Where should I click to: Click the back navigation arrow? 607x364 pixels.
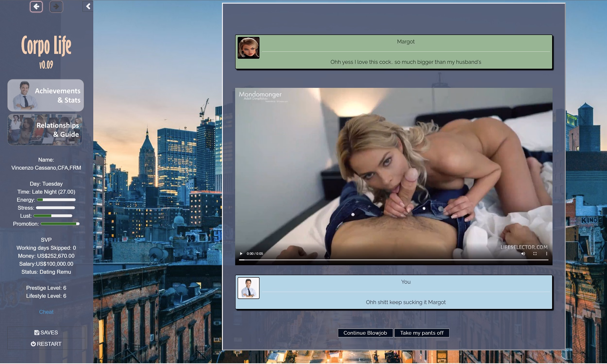36,7
